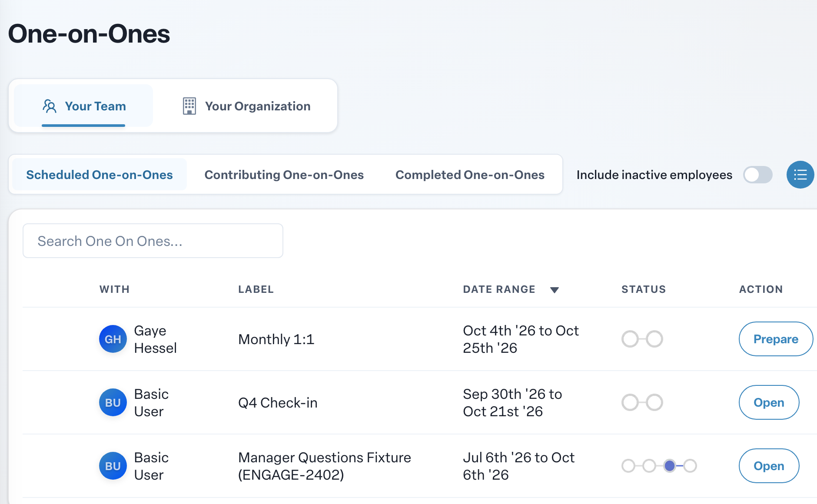Click the BU avatar in the Manager Questions Fixture row
The image size is (817, 504).
point(113,466)
